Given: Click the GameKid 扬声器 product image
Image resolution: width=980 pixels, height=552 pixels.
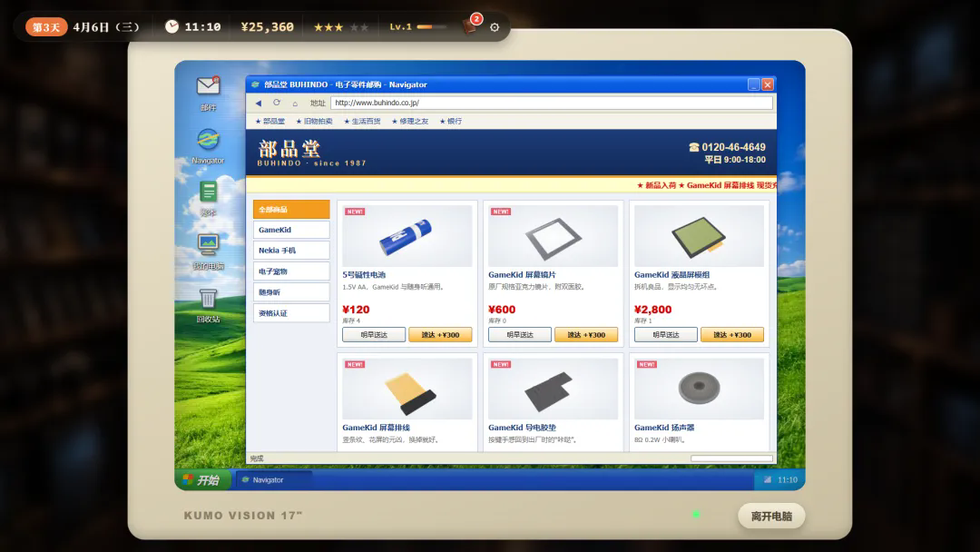Looking at the screenshot, I should 699,389.
